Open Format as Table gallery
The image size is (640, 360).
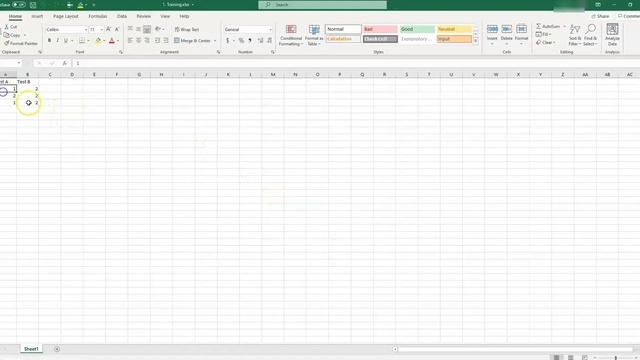pos(314,35)
